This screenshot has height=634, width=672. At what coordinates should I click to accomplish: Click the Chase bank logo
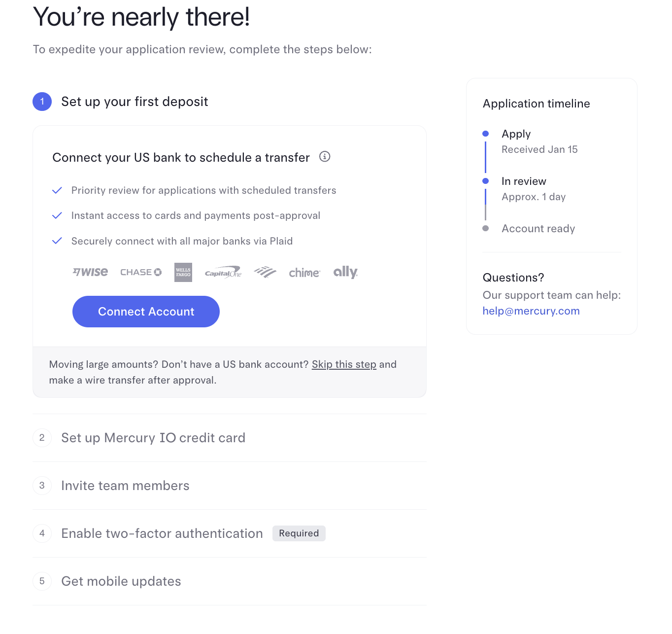[141, 272]
